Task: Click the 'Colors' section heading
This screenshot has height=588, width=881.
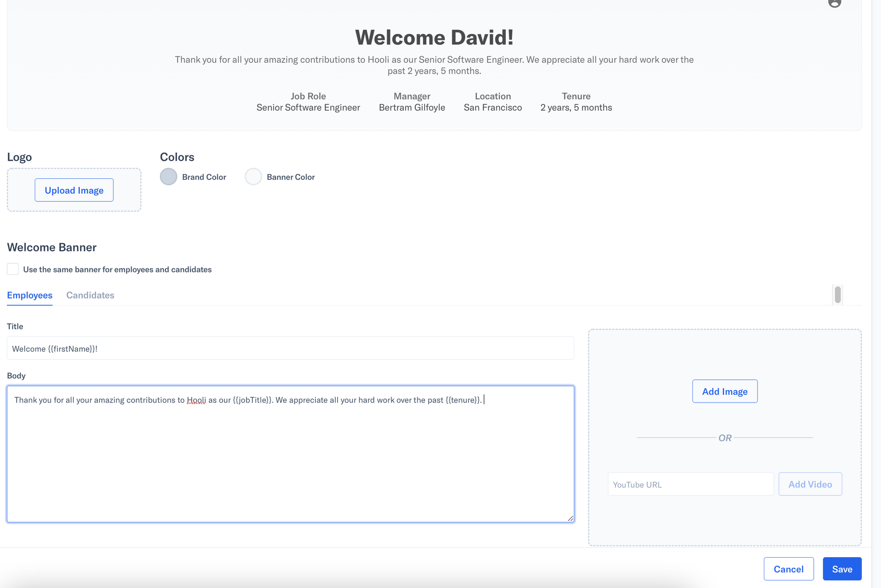Action: click(177, 157)
